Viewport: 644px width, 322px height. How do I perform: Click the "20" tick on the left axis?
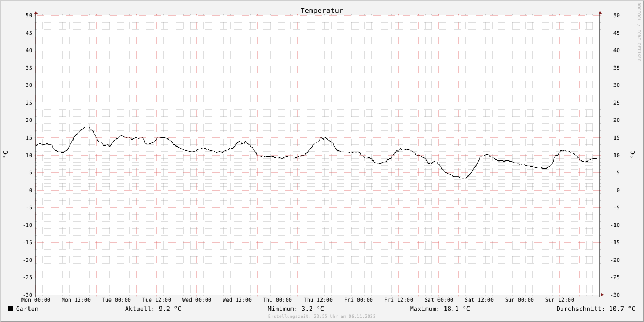tap(29, 120)
